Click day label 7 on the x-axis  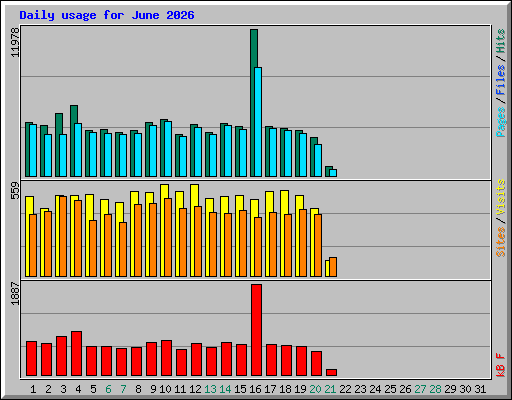pyautogui.click(x=123, y=389)
